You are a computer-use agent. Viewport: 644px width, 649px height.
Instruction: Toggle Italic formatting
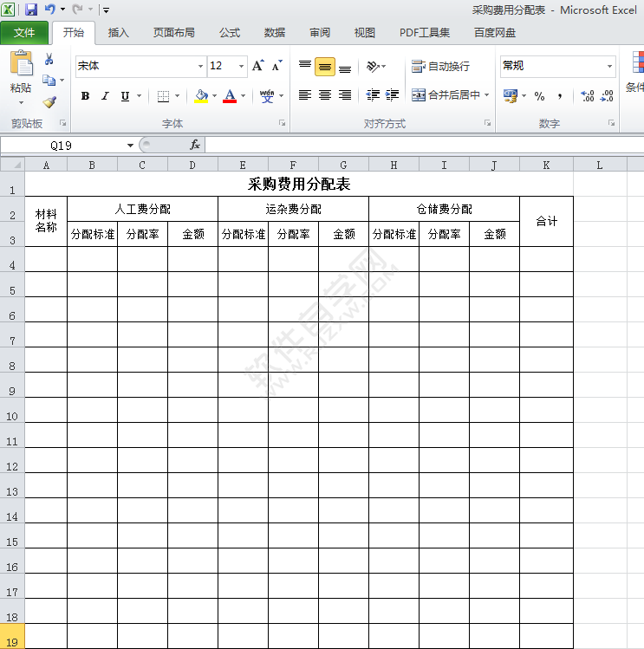tap(105, 96)
